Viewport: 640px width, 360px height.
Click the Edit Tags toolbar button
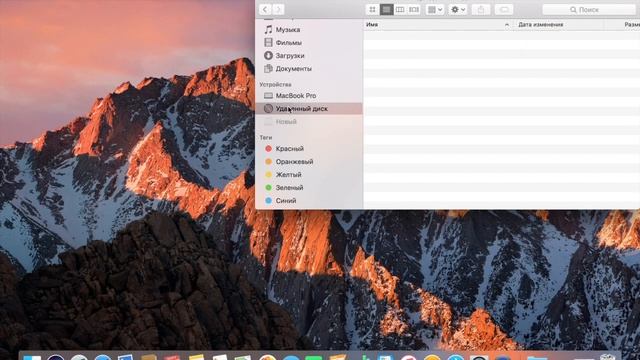[504, 9]
